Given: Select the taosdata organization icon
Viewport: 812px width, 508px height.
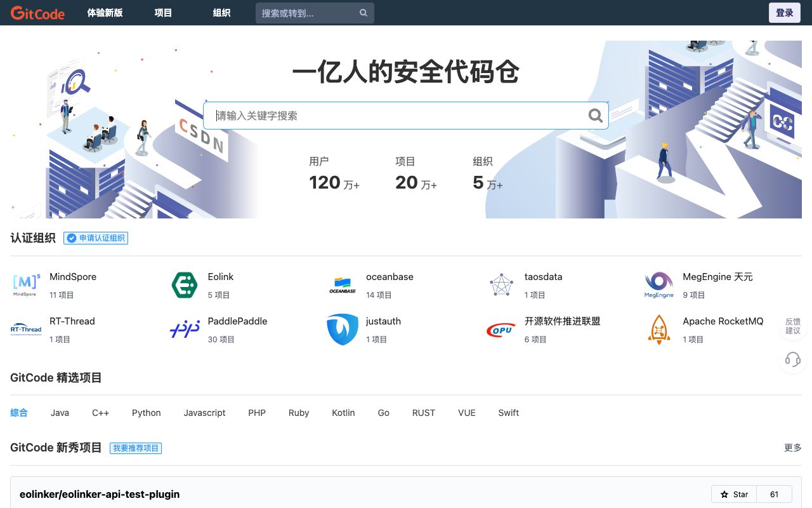Looking at the screenshot, I should click(501, 284).
